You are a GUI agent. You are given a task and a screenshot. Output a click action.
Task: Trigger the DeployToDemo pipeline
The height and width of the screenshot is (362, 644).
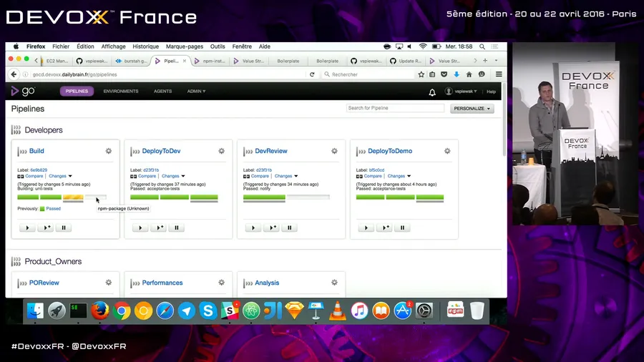tap(366, 228)
